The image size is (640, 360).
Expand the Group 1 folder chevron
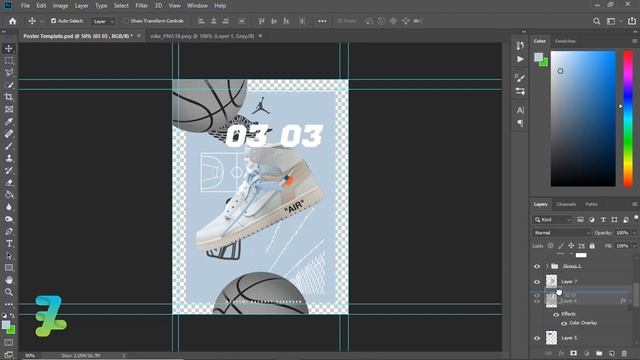pos(547,267)
